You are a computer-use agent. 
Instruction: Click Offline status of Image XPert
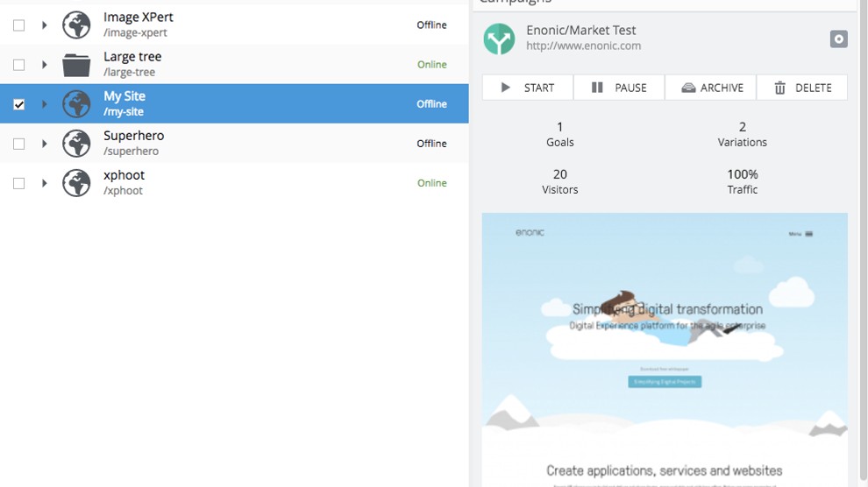pos(431,25)
